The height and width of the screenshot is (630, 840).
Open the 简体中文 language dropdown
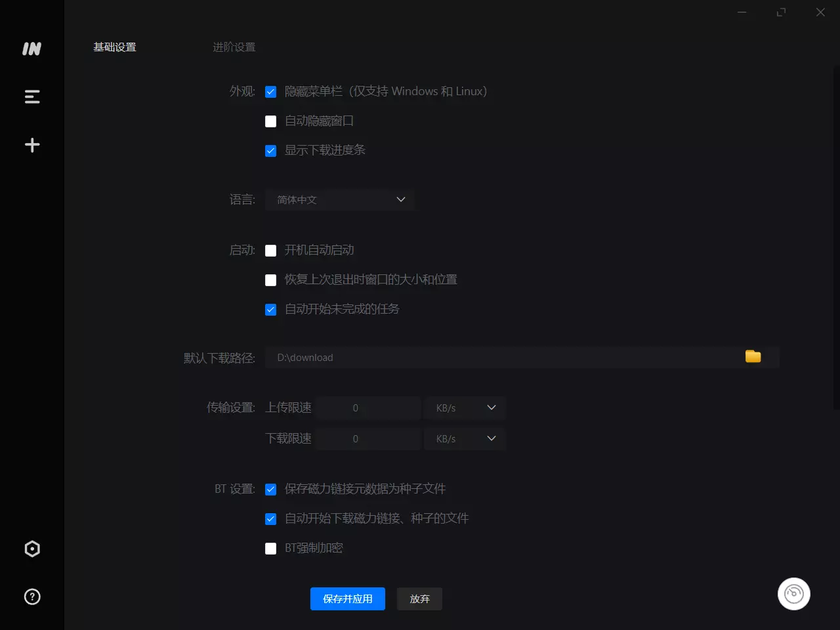[x=339, y=199]
